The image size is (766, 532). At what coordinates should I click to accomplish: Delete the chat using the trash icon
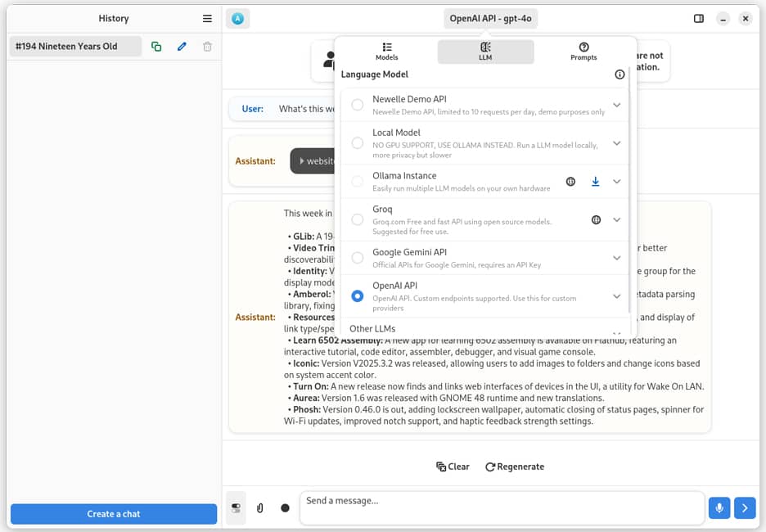pyautogui.click(x=207, y=47)
